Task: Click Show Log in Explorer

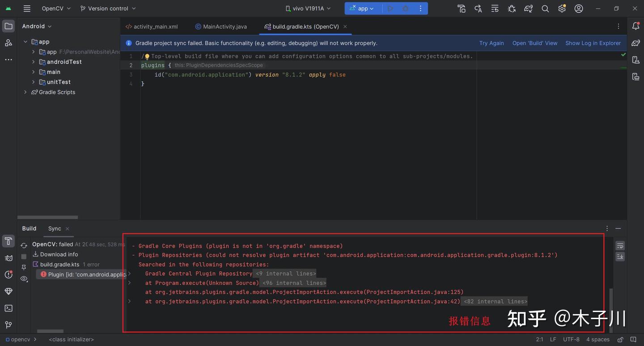Action: click(593, 43)
